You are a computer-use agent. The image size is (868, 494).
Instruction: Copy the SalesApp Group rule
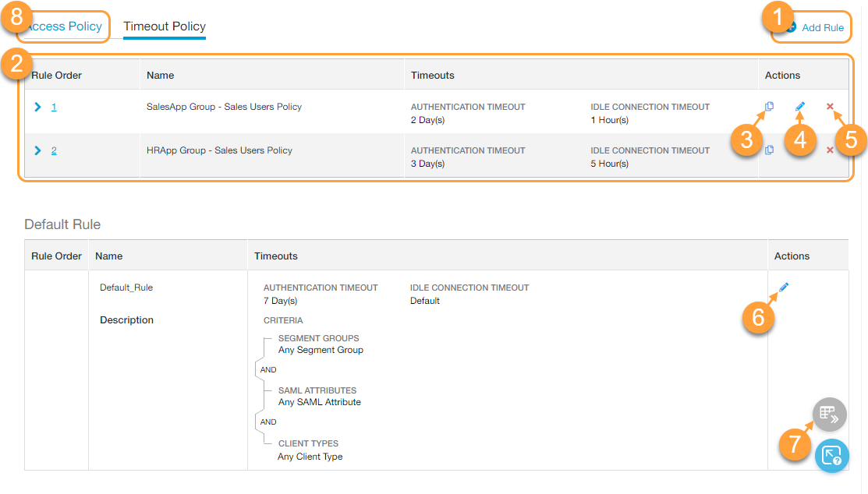tap(769, 106)
